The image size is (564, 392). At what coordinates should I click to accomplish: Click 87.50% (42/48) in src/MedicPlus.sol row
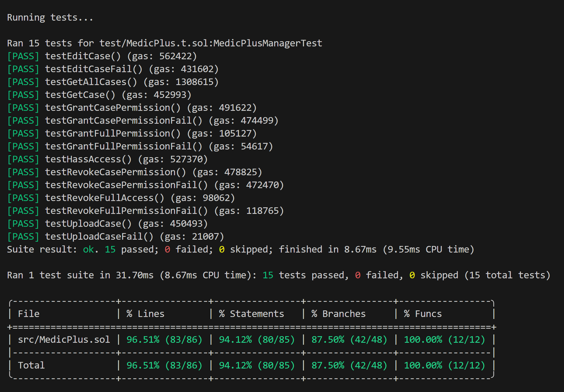[x=349, y=340]
